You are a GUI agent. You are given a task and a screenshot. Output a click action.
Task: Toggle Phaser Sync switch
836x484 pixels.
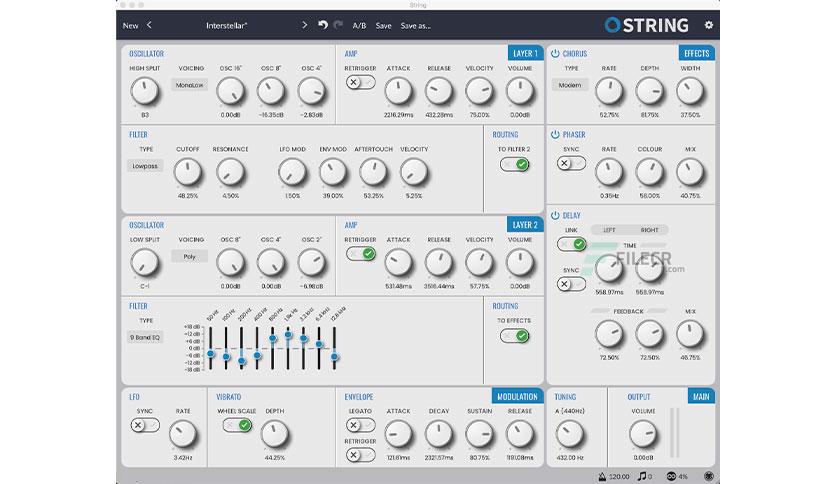coord(571,163)
